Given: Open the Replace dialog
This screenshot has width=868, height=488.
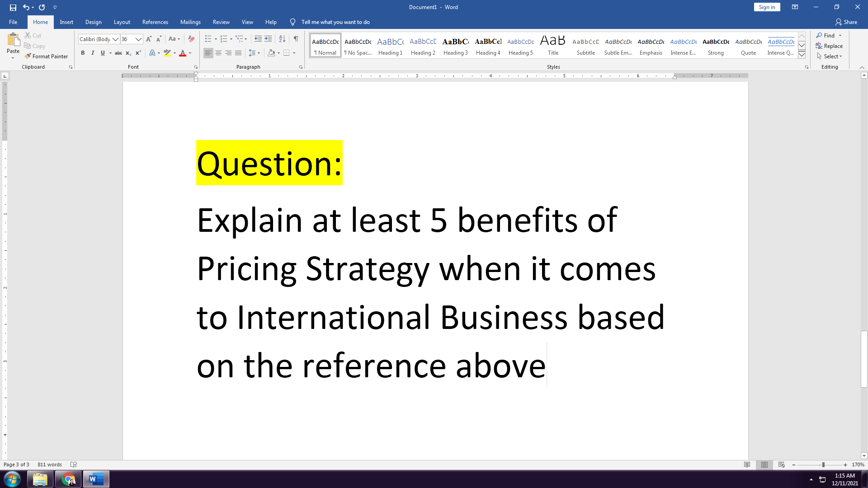Looking at the screenshot, I should (x=829, y=46).
